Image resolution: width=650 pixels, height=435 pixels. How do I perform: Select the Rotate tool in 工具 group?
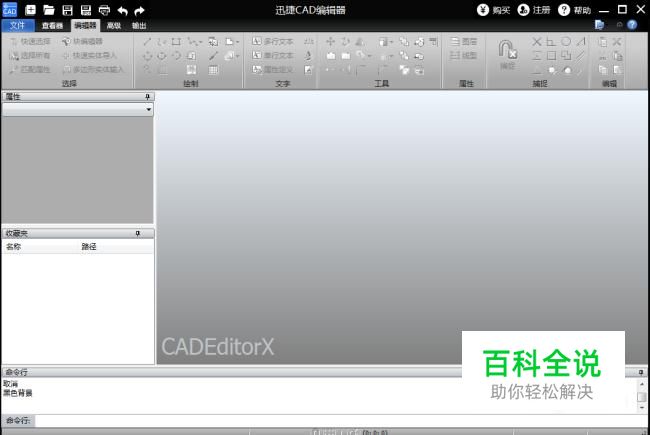click(345, 41)
